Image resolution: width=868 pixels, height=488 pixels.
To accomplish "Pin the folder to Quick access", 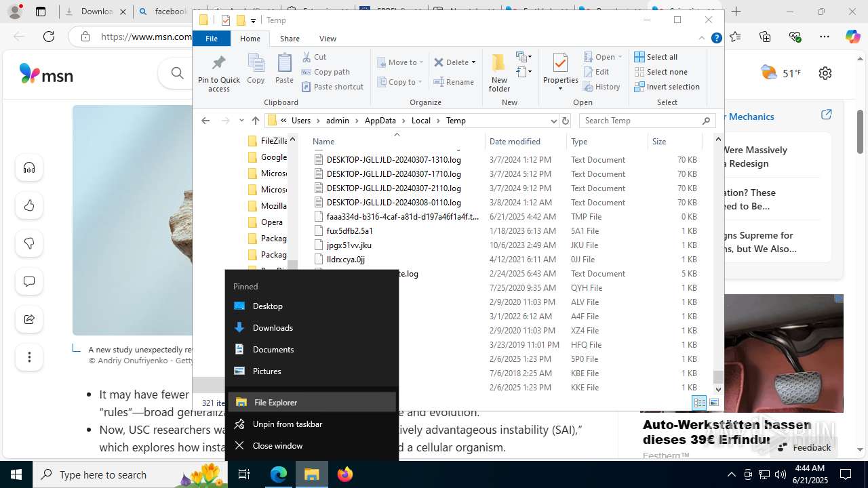I will 218,73.
